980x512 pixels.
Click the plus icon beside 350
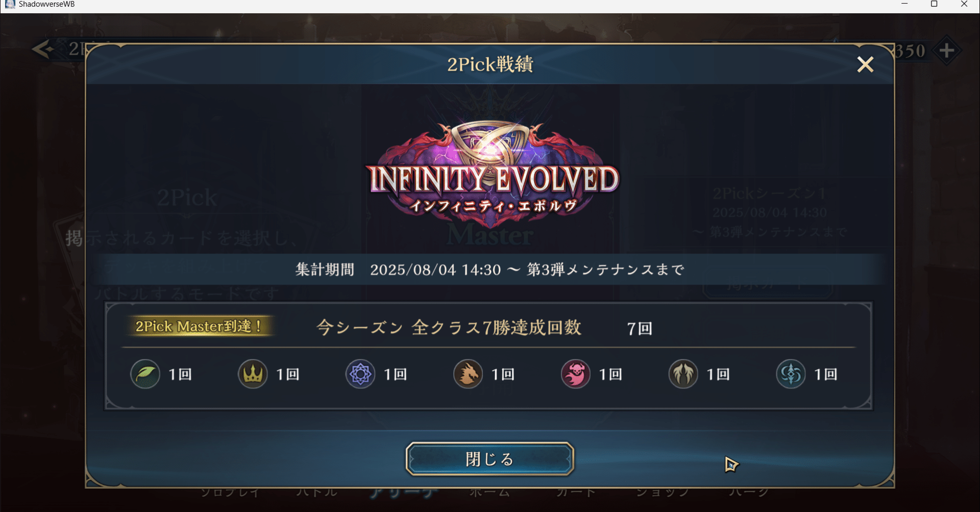tap(947, 50)
